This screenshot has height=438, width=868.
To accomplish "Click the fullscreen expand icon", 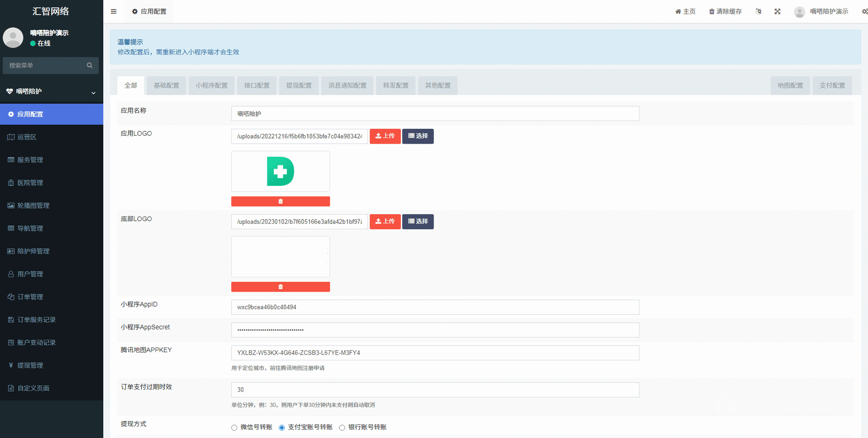I will pos(777,12).
